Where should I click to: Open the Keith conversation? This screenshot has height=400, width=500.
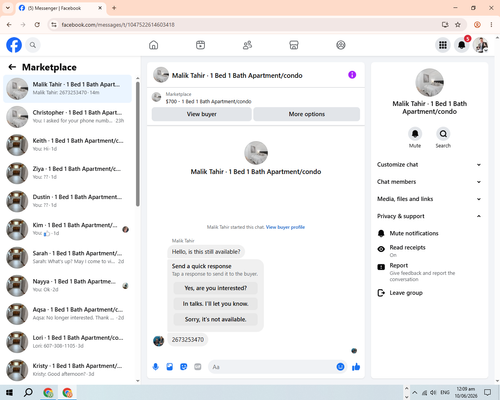click(x=67, y=145)
